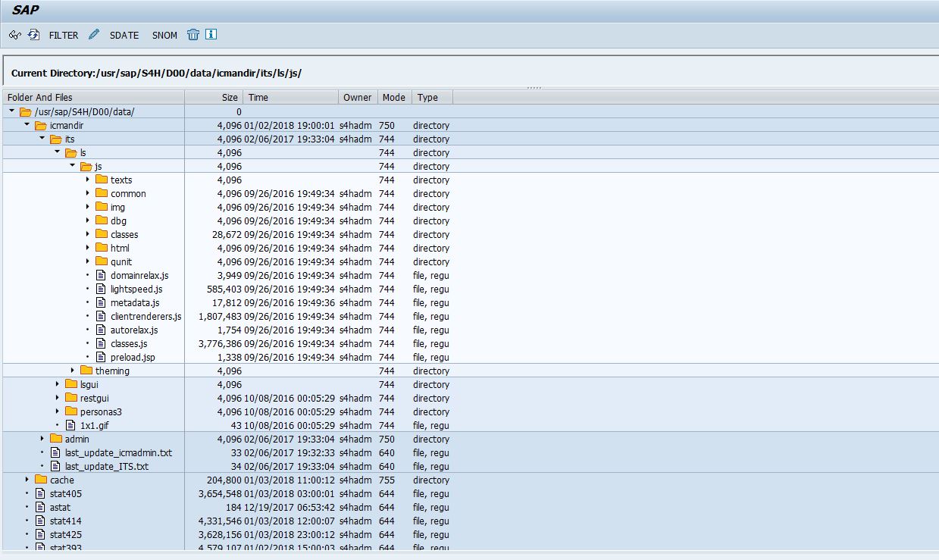The width and height of the screenshot is (939, 560).
Task: Click the FILTER toolbar function
Action: (x=64, y=35)
